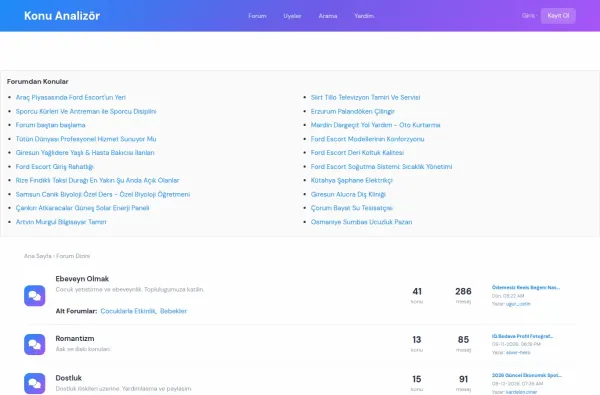Open topic Ford Escort Modellerinin Konforzyonu
The height and width of the screenshot is (395, 600).
pyautogui.click(x=367, y=139)
